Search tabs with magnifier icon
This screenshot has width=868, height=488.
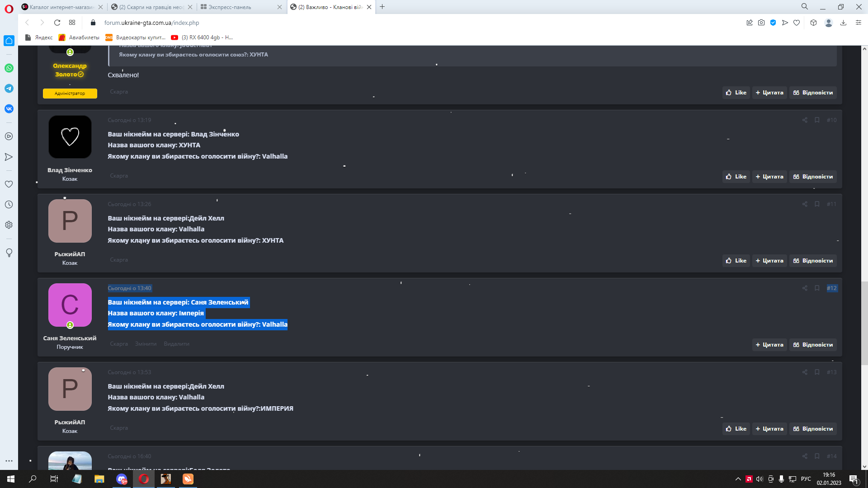(805, 7)
